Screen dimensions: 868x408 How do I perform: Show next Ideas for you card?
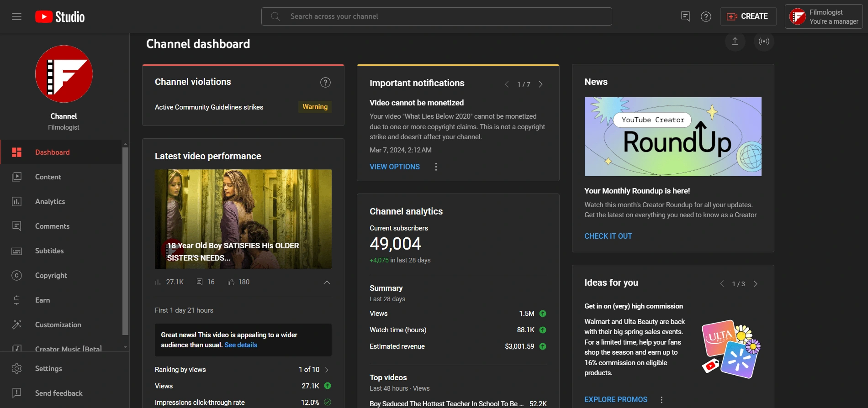(756, 284)
